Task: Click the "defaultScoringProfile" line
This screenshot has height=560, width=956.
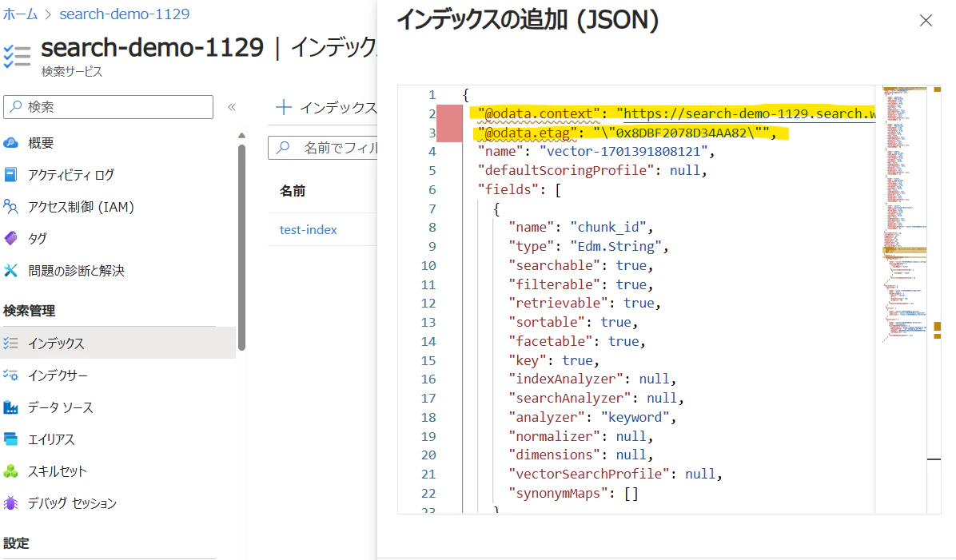Action: tap(592, 170)
